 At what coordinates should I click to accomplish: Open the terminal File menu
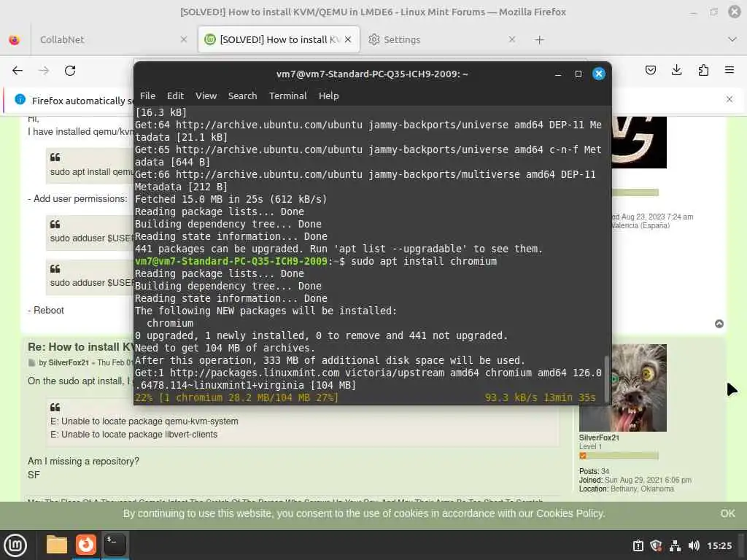pos(147,96)
